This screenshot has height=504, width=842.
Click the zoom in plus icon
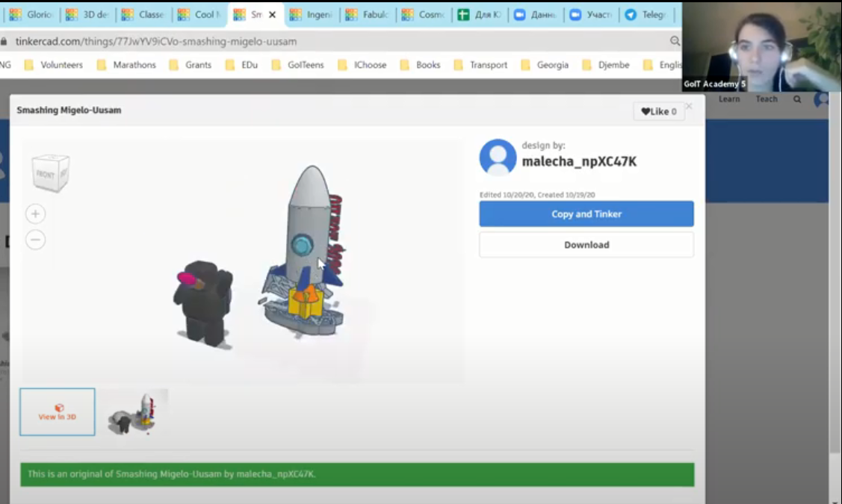[x=35, y=214]
